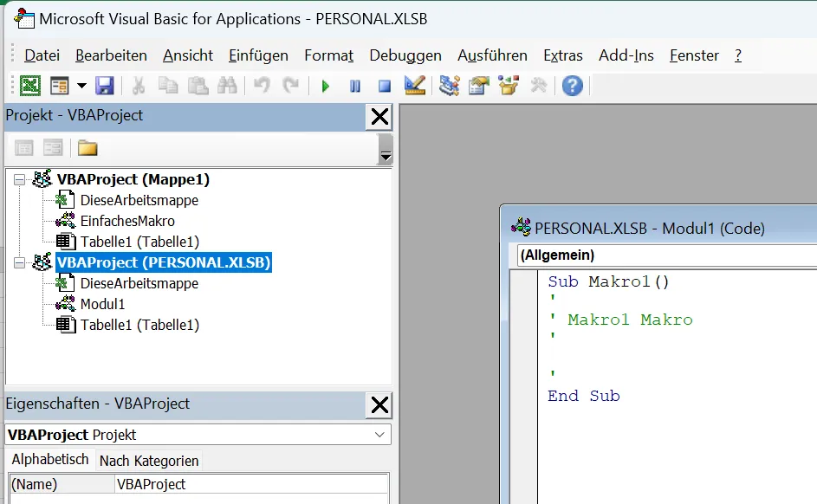Click the comment line 'Makro1 Makro'
Viewport: 817px width, 504px height.
630,320
